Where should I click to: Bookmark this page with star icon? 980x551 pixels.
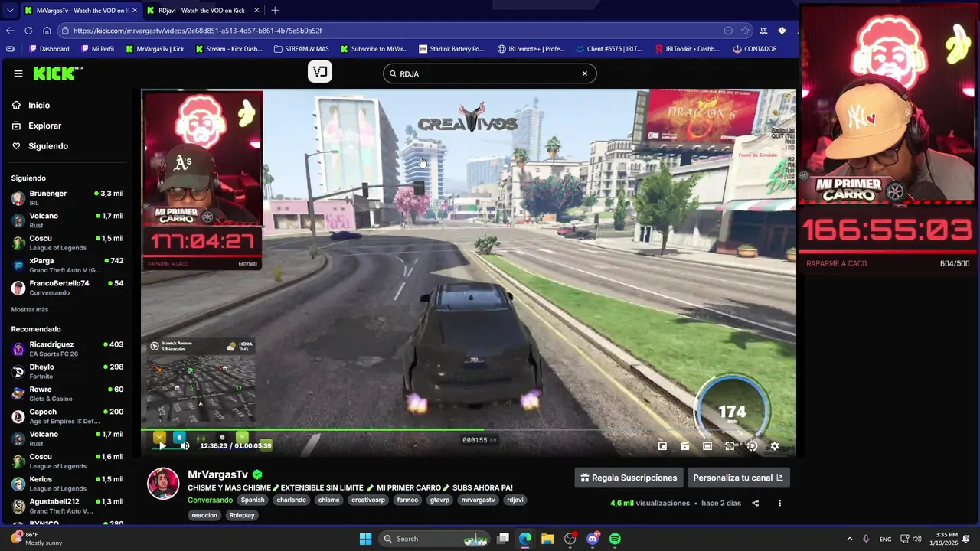pos(745,31)
